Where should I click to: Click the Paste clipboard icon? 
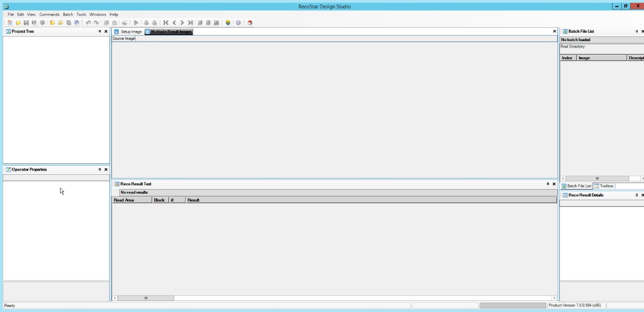click(x=115, y=23)
